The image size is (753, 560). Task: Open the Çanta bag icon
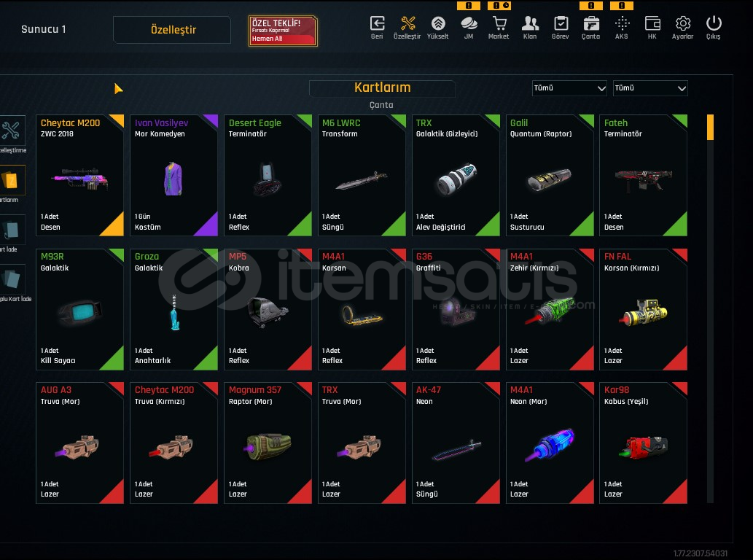[x=590, y=28]
